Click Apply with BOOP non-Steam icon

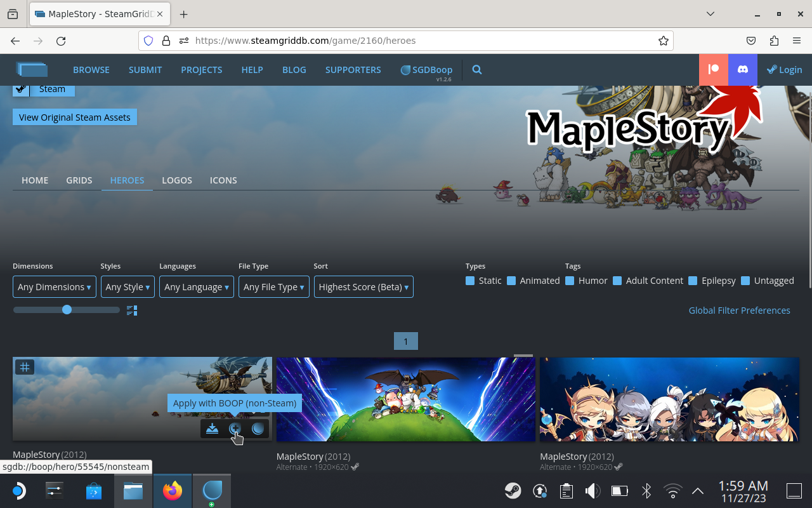pos(235,429)
